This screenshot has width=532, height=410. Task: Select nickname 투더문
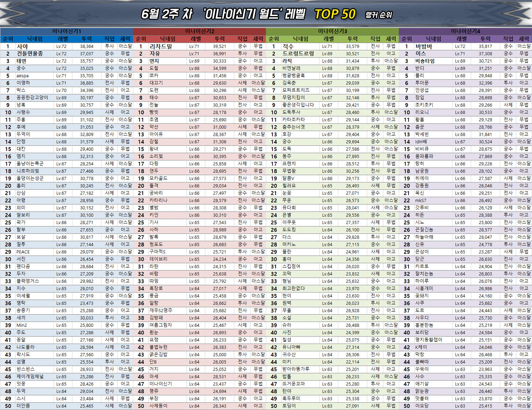(422, 83)
